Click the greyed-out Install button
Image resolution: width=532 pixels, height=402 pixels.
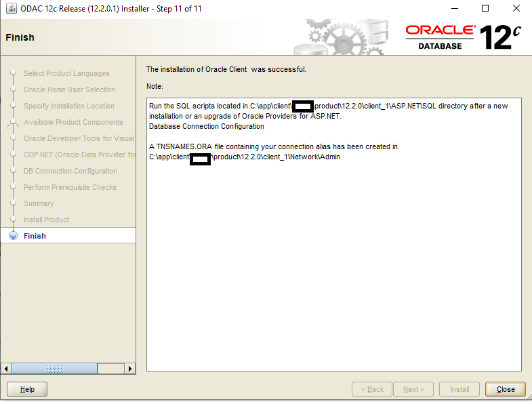pos(459,389)
